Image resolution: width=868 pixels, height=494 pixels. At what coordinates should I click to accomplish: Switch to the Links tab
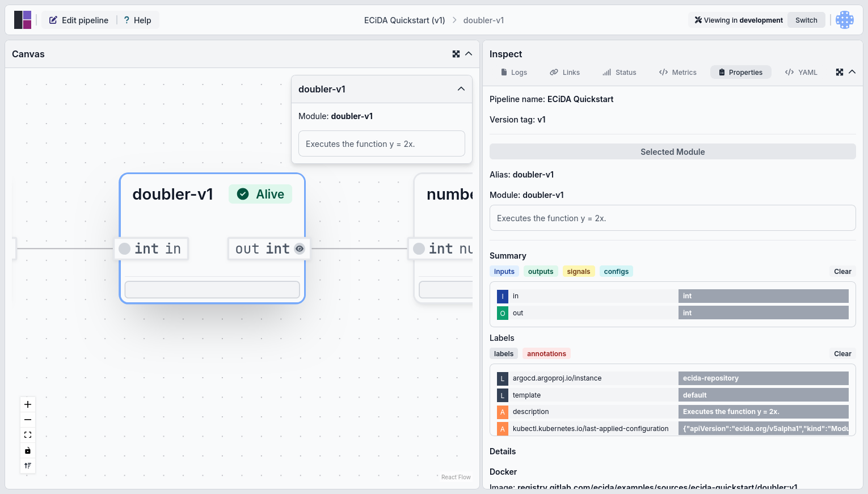(x=565, y=72)
